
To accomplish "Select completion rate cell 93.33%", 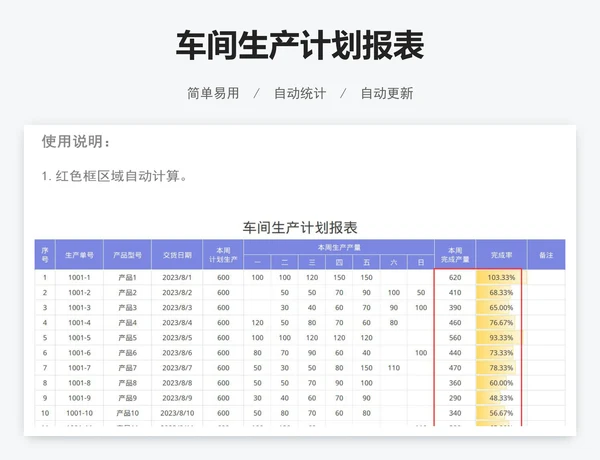I will pyautogui.click(x=501, y=338).
